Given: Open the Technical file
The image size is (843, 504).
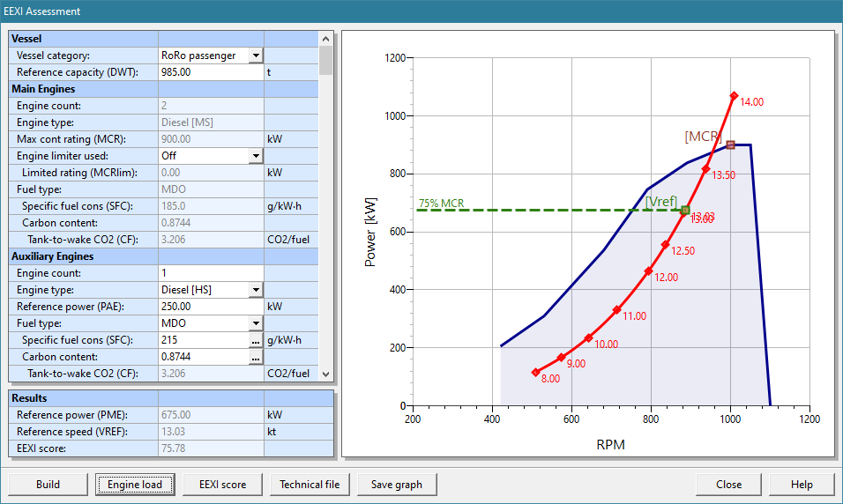Looking at the screenshot, I should pos(310,484).
